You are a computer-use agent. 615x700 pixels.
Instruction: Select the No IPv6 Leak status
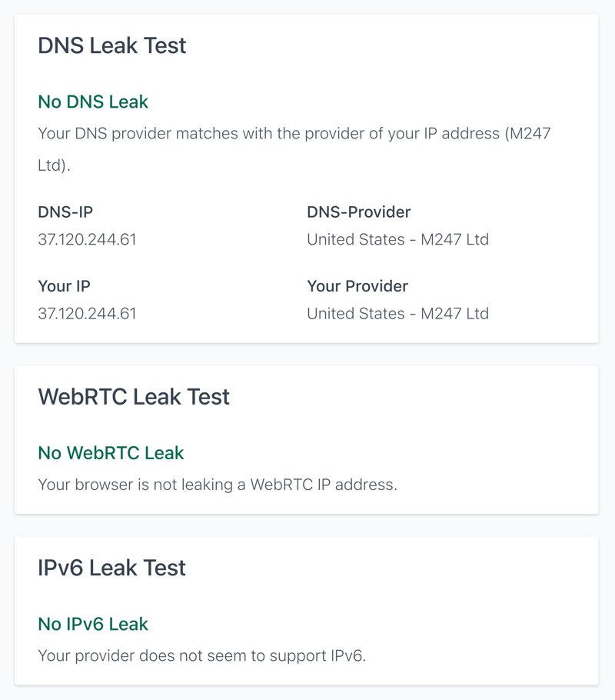[x=93, y=624]
